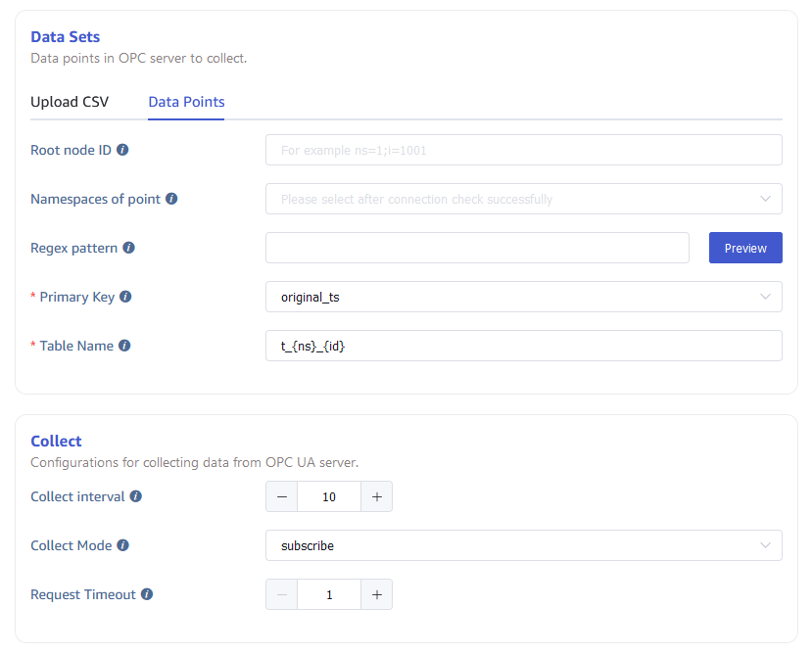Click info icon next to Root node ID
This screenshot has width=812, height=654.
tap(122, 150)
